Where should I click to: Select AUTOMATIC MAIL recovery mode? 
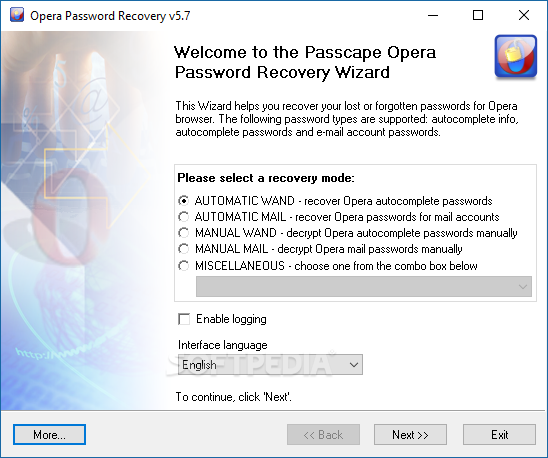(183, 217)
